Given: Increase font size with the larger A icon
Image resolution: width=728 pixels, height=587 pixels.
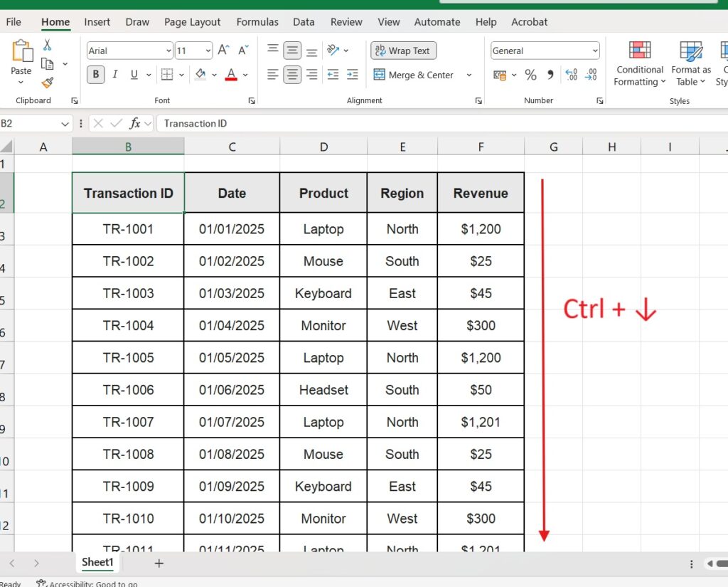Looking at the screenshot, I should click(223, 51).
